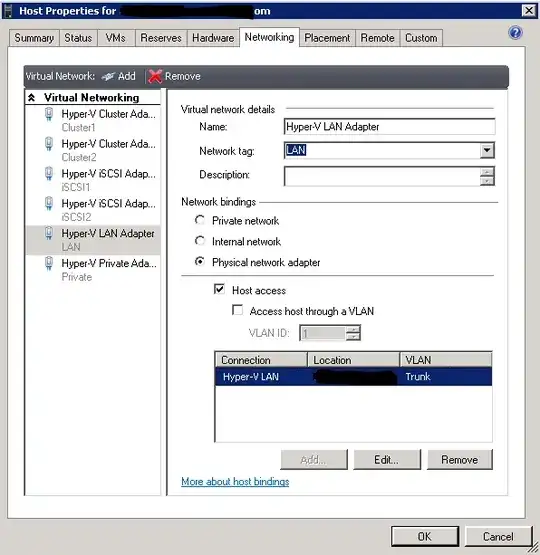This screenshot has width=540, height=555.
Task: Open the Placement tab
Action: pyautogui.click(x=327, y=38)
